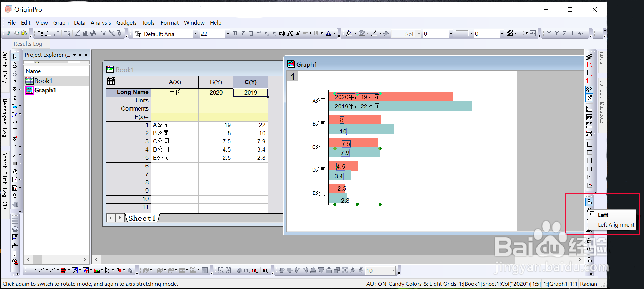Open the bottom toolbar size dropdown showing 10
This screenshot has height=289, width=644.
pyautogui.click(x=393, y=270)
